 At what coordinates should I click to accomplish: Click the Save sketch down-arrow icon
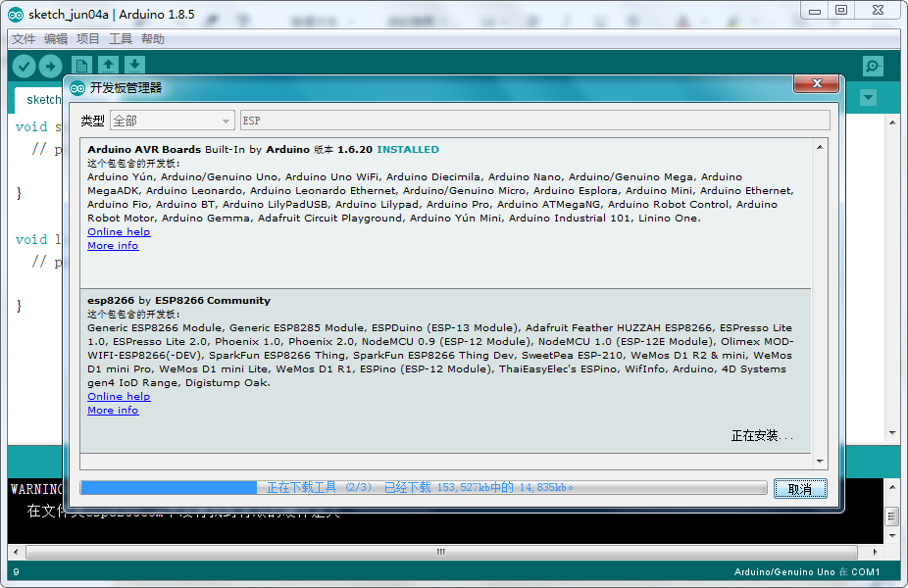[x=134, y=66]
